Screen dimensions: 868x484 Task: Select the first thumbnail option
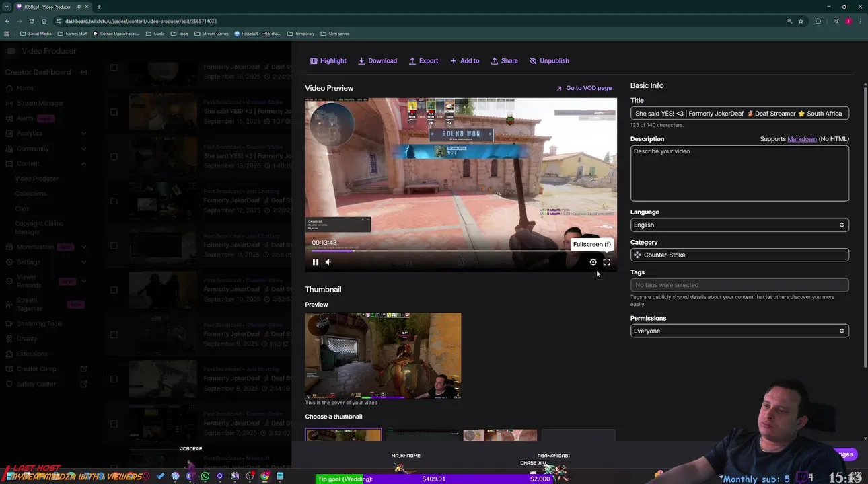(343, 435)
